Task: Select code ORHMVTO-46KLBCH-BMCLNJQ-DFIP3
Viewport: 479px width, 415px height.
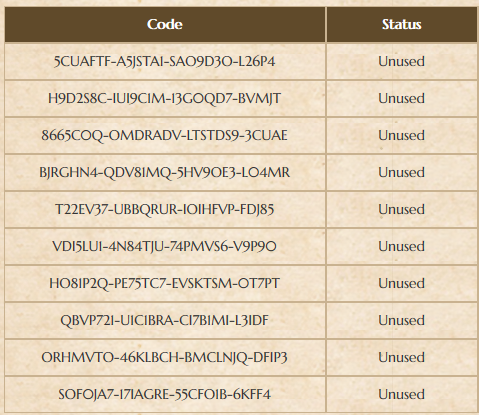Action: 165,358
